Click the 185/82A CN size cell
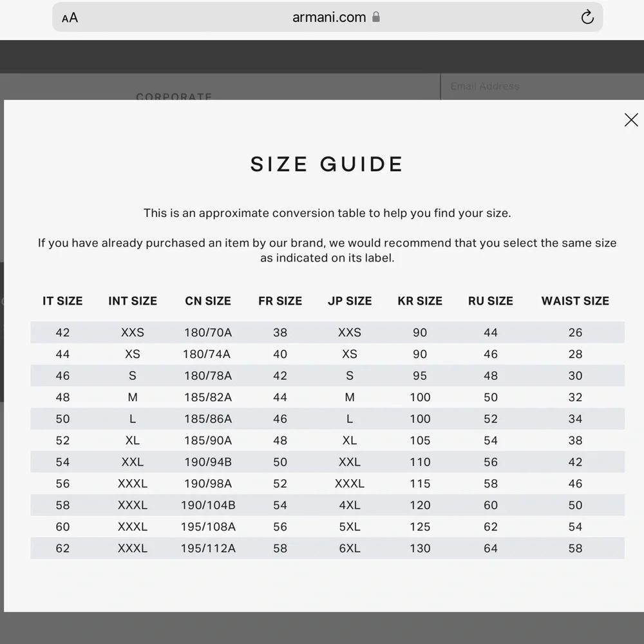 pos(208,397)
